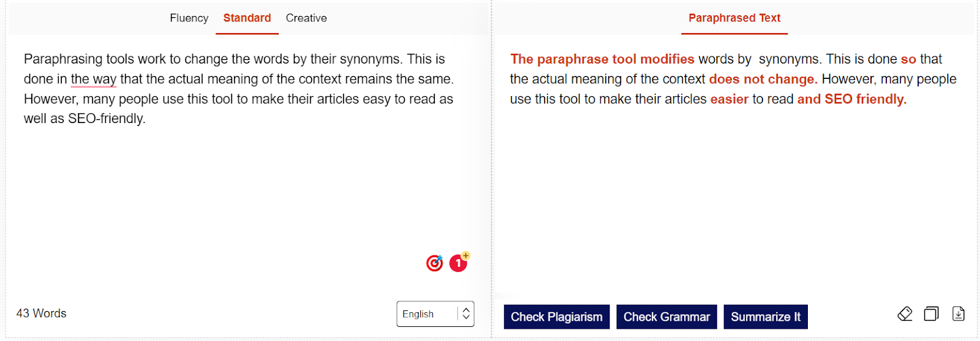The image size is (980, 341).
Task: Select the Standard mode tab
Action: click(x=247, y=18)
